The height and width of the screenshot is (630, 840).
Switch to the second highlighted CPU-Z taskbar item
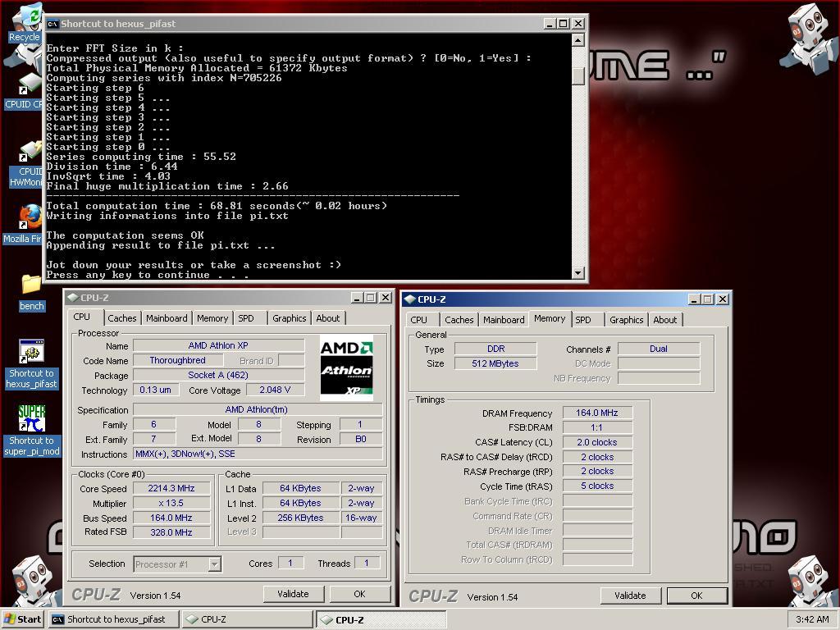point(381,619)
